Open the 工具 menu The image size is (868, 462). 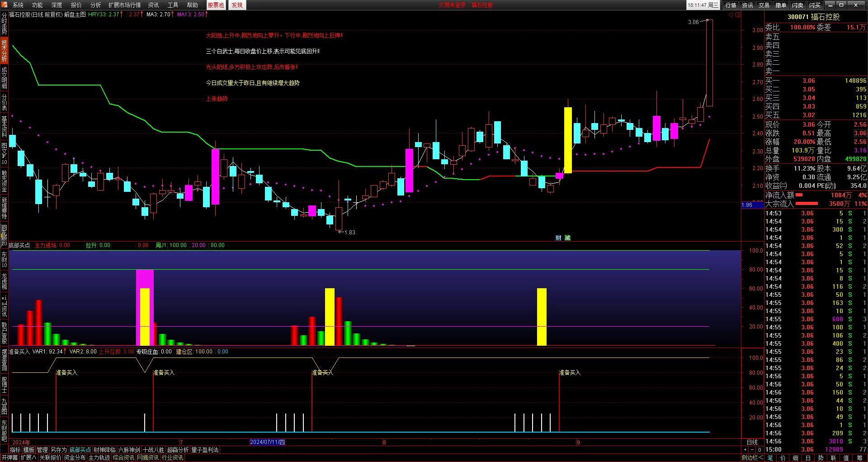pyautogui.click(x=173, y=5)
